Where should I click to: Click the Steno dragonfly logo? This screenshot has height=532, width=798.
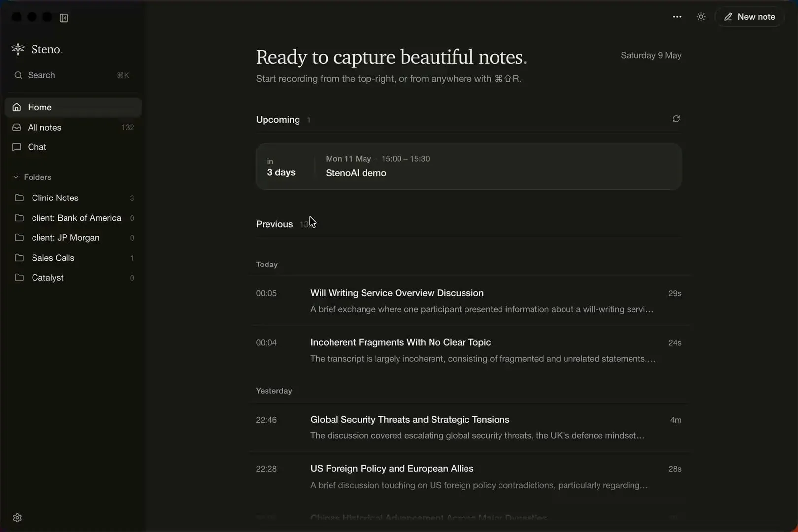point(18,49)
